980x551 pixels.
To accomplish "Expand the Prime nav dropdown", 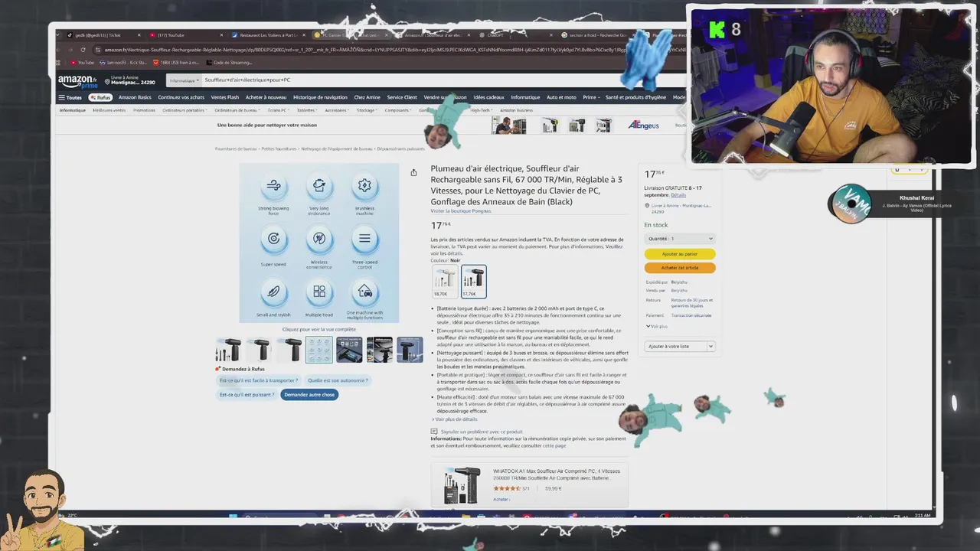I will 590,97.
